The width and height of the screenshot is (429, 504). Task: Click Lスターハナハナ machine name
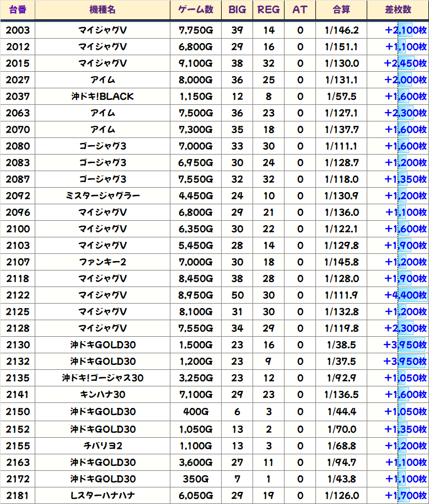coord(103,496)
